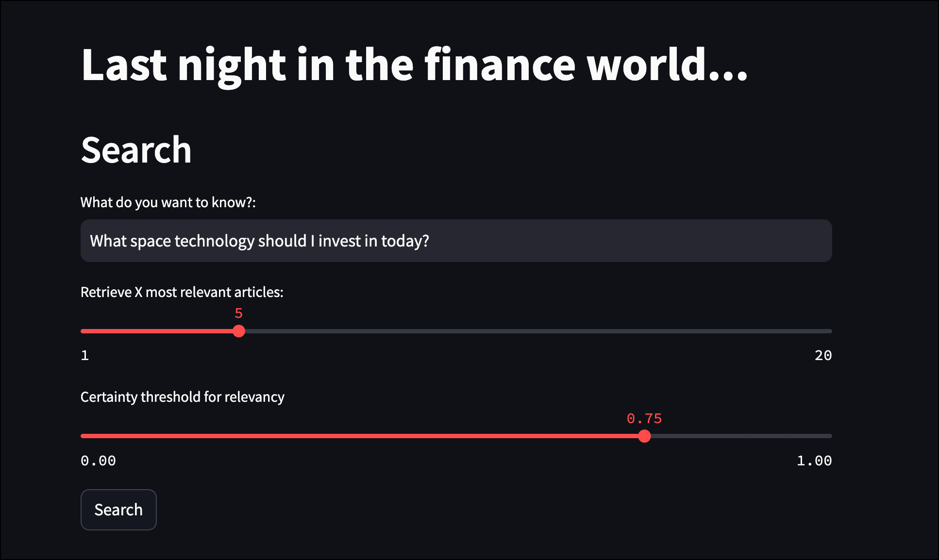Screen dimensions: 939x560
Task: Click the Search button
Action: 118,510
